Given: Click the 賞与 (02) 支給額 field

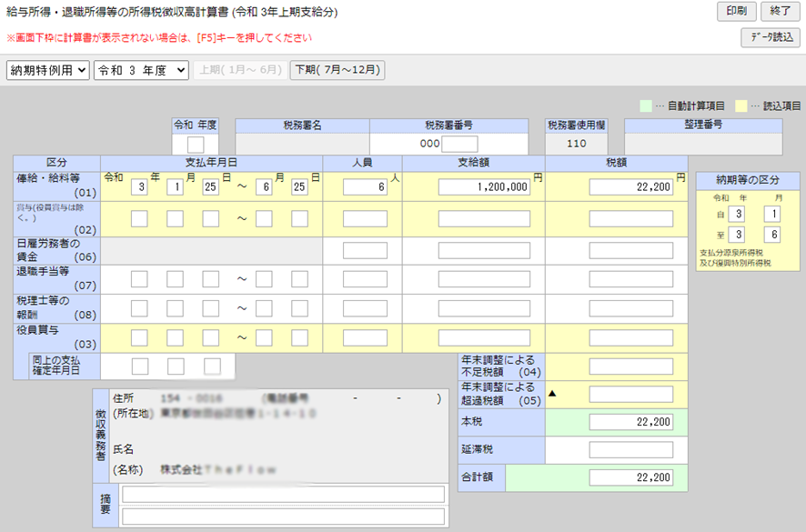Looking at the screenshot, I should (x=484, y=218).
